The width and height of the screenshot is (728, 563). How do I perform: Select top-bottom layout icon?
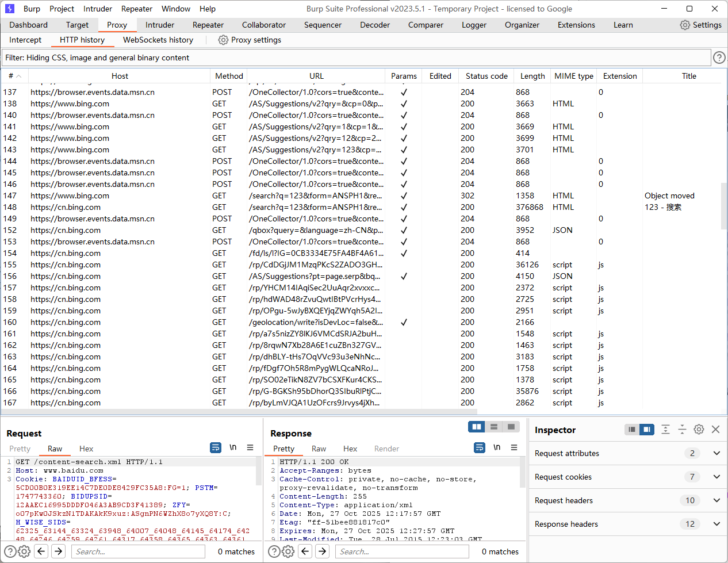coord(493,427)
